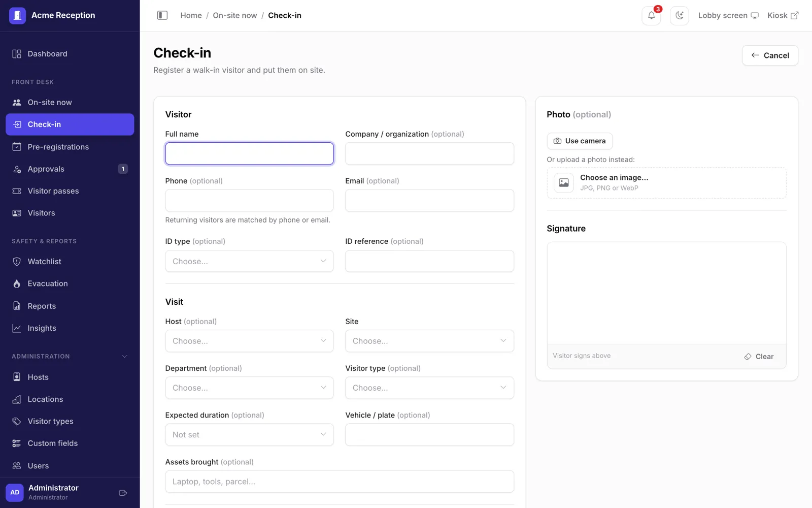
Task: Click the image upload placeholder icon
Action: pyautogui.click(x=564, y=183)
